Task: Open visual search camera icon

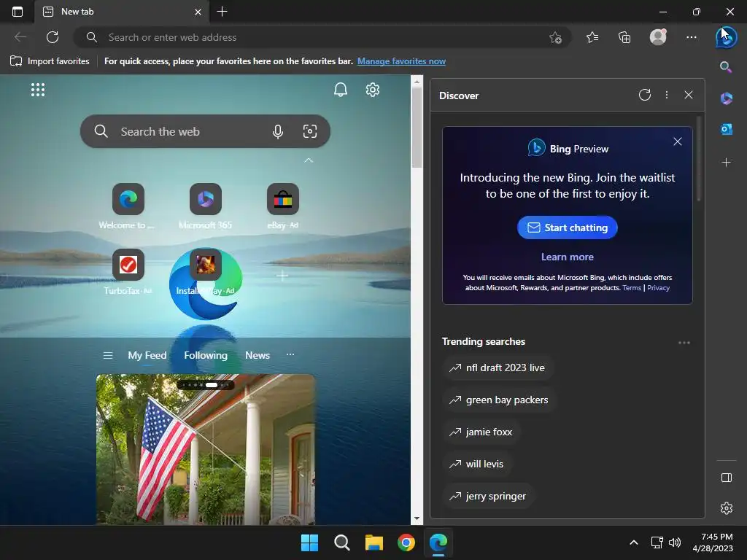Action: (309, 131)
